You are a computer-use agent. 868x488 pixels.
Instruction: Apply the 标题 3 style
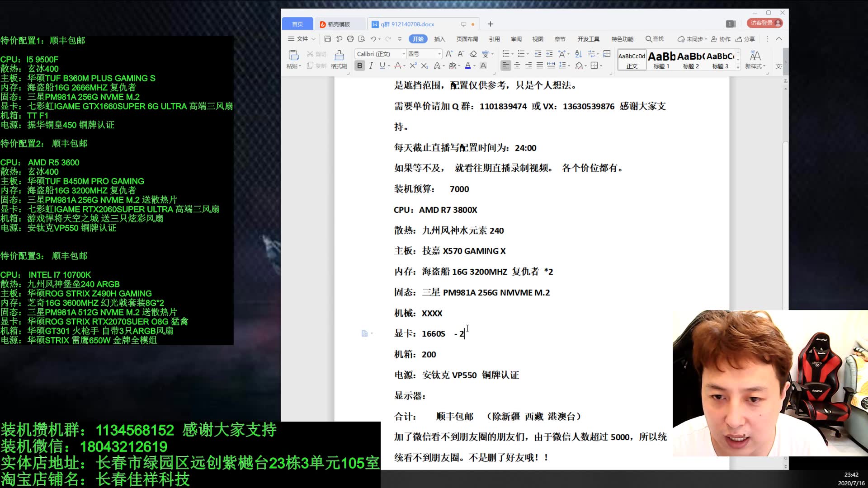720,60
